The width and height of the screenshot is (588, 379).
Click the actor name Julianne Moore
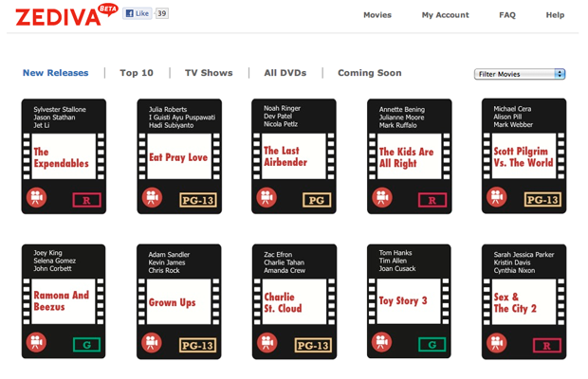(401, 117)
